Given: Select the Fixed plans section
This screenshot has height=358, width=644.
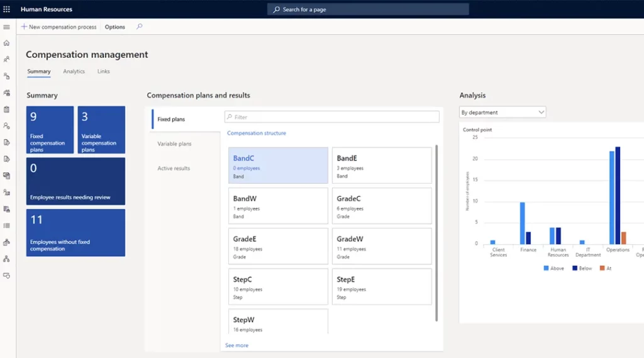Looking at the screenshot, I should 186,119.
